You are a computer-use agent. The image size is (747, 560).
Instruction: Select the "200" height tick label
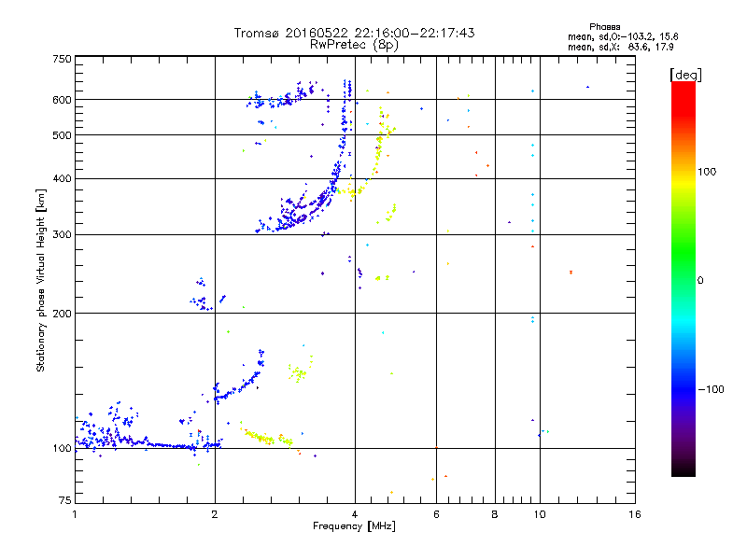[x=62, y=314]
